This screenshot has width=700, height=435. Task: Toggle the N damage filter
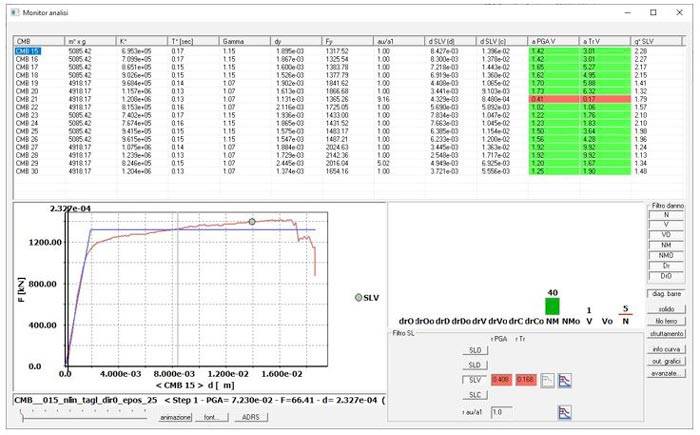click(x=666, y=215)
